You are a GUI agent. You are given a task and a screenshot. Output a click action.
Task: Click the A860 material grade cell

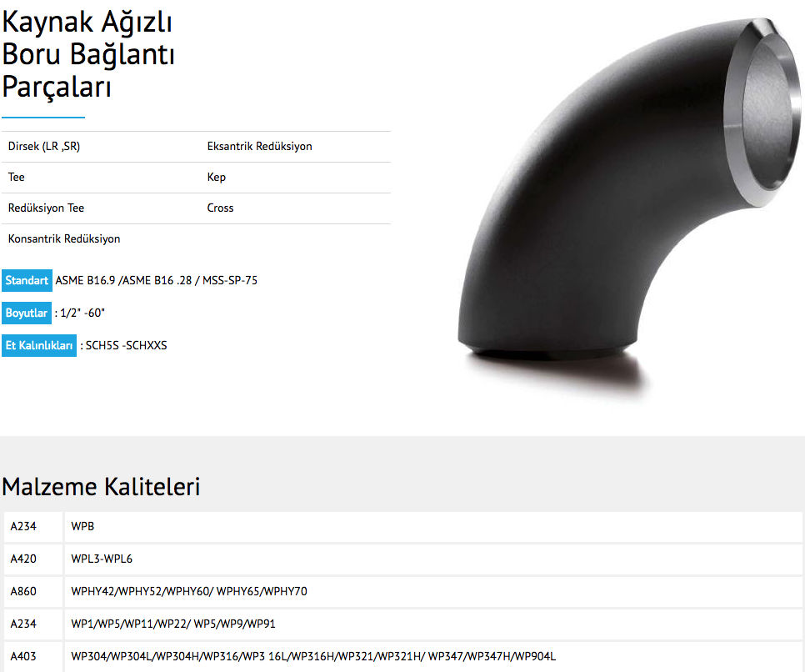33,591
